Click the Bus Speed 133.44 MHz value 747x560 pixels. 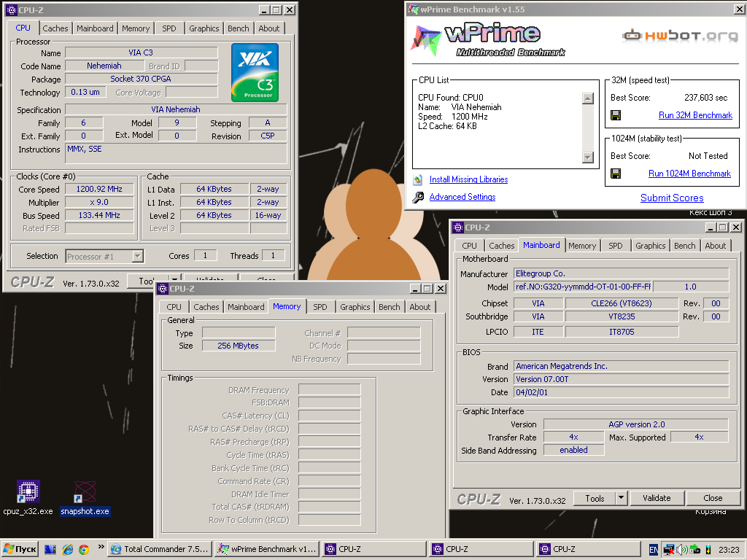99,215
